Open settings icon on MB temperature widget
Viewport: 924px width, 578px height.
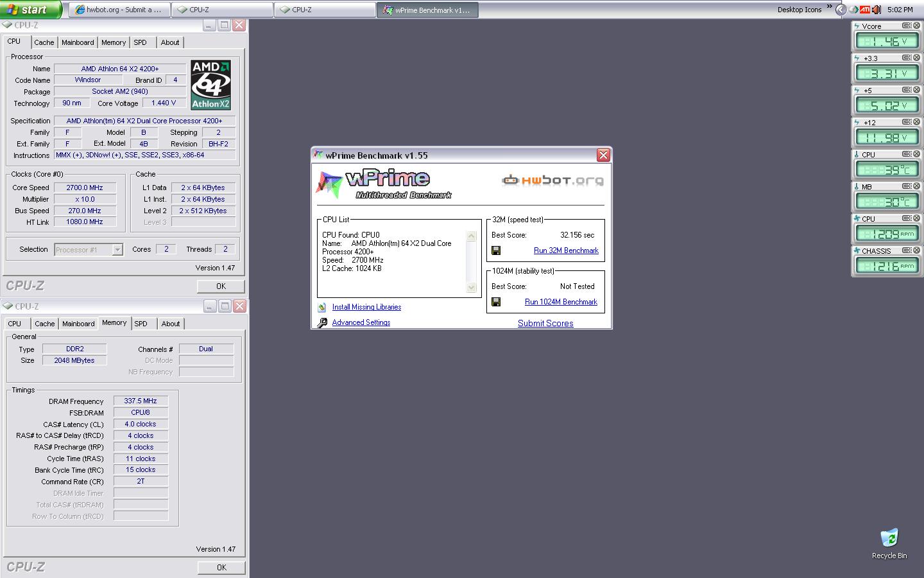pos(907,186)
